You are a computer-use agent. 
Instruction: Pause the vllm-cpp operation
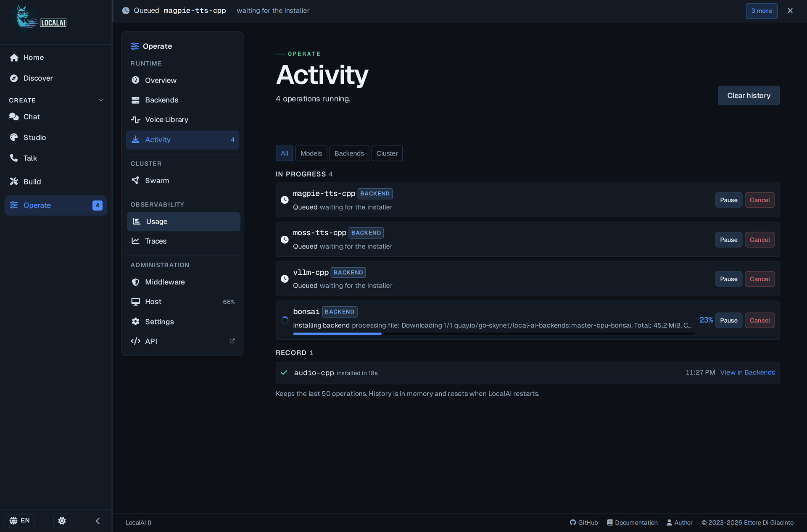(728, 279)
